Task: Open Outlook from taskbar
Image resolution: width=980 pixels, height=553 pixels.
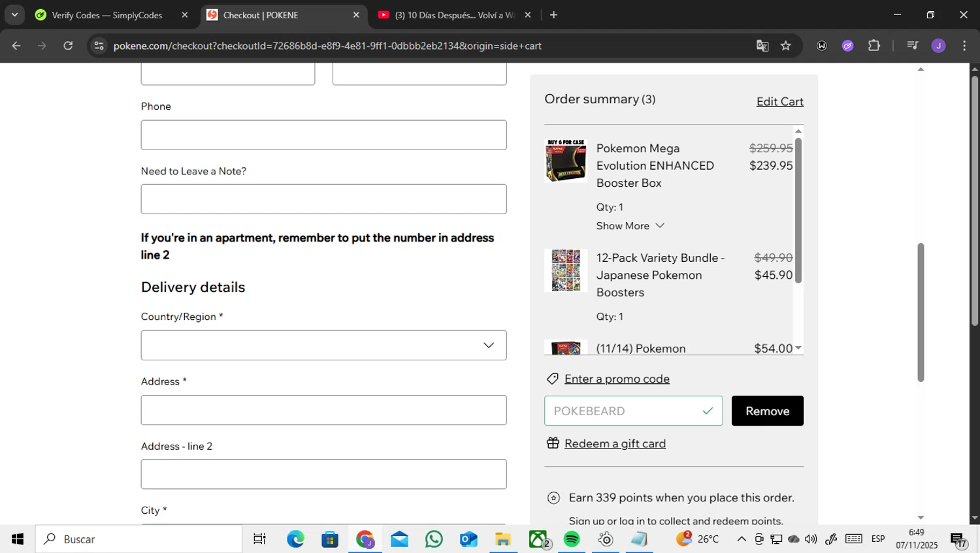Action: tap(468, 539)
